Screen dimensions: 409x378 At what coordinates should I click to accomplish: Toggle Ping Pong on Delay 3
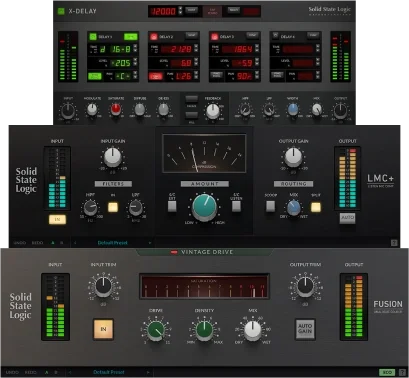pyautogui.click(x=216, y=75)
